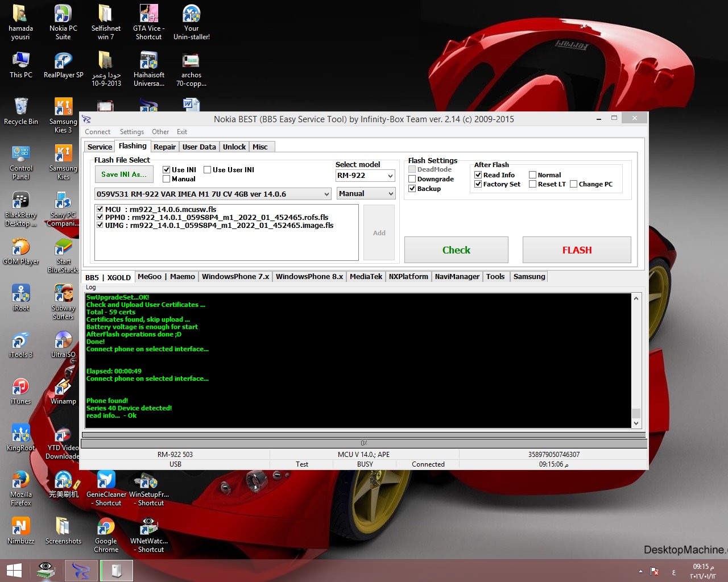The width and height of the screenshot is (728, 582).
Task: Launch iTools 3 from the desktop
Action: coord(21,344)
